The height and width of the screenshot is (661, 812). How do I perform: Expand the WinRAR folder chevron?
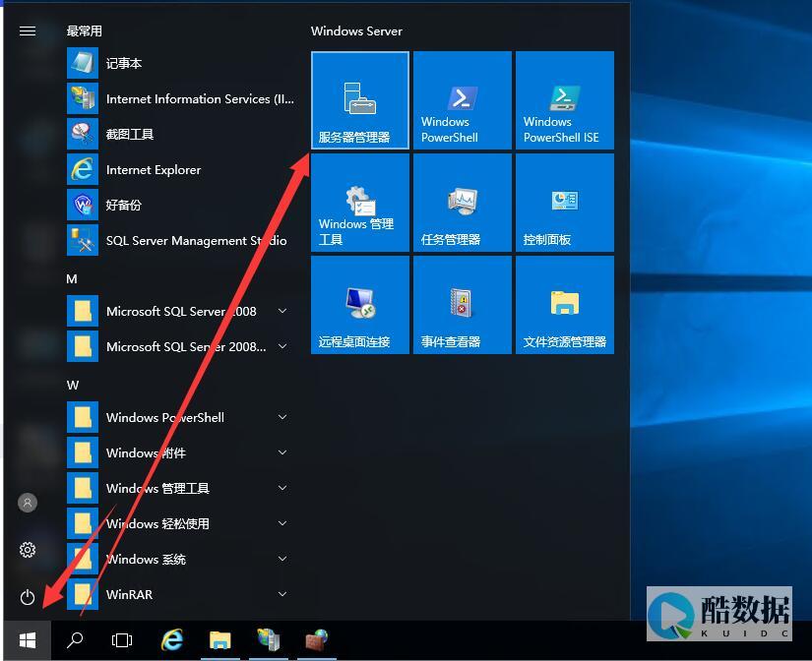282,594
